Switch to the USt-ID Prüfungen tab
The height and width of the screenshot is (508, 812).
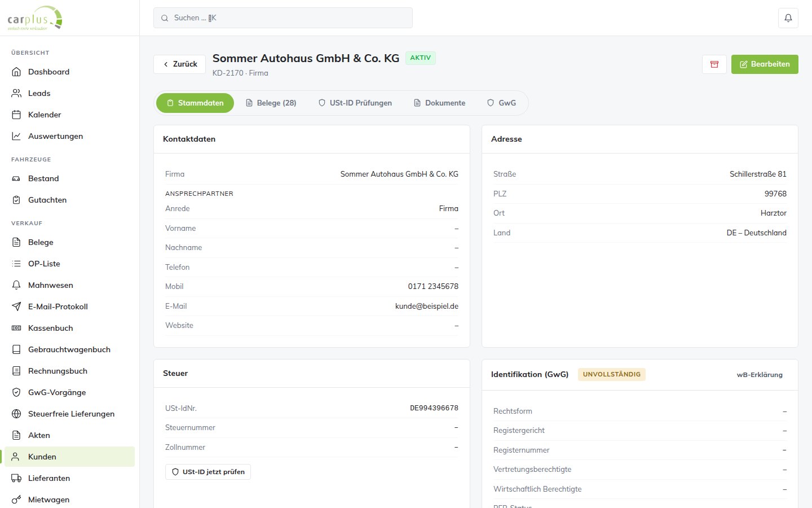pos(355,103)
